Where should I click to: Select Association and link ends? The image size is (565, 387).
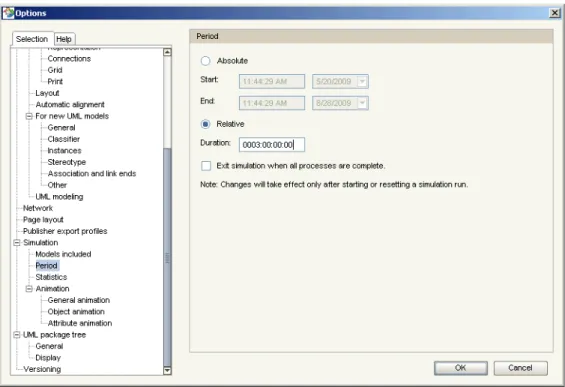[92, 174]
